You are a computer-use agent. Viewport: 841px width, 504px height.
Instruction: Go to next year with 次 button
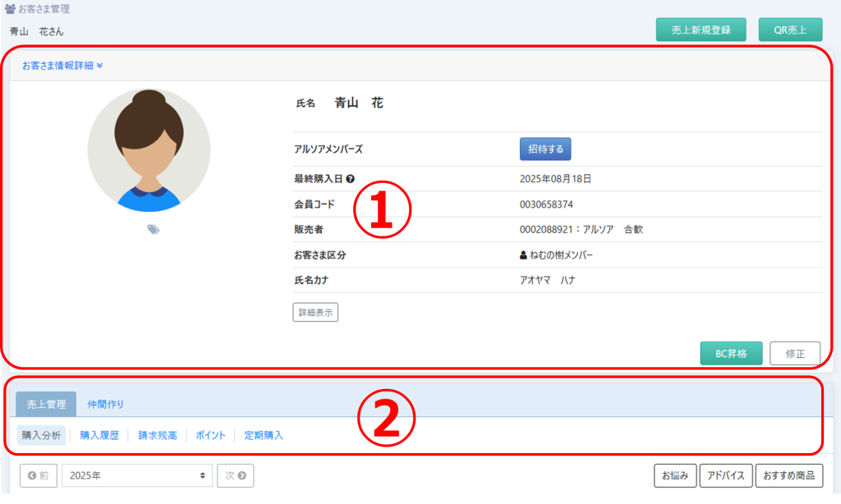[235, 475]
